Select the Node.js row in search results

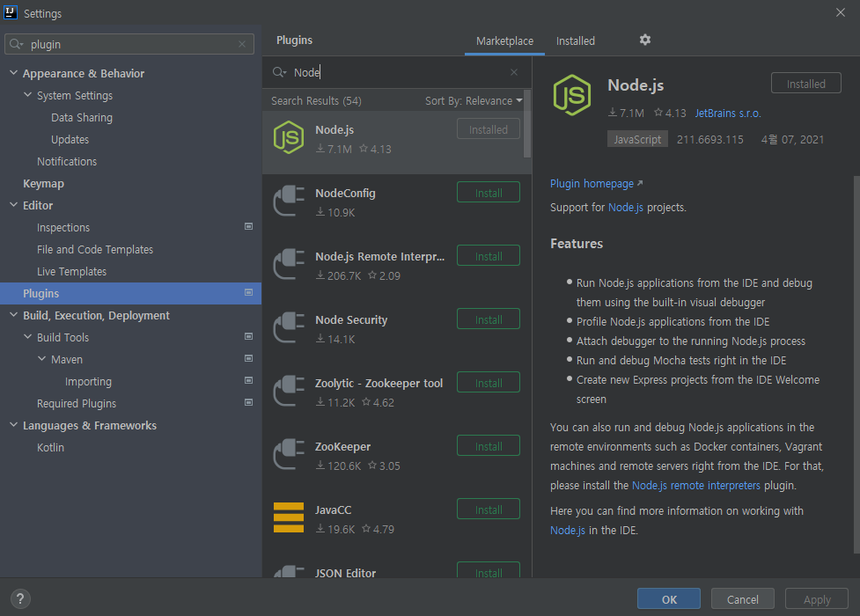(397, 143)
